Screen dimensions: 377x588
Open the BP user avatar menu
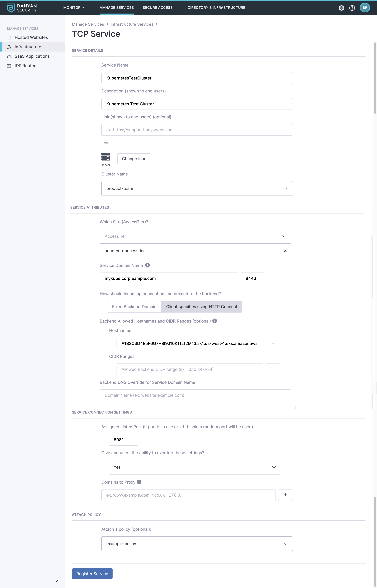pos(365,8)
